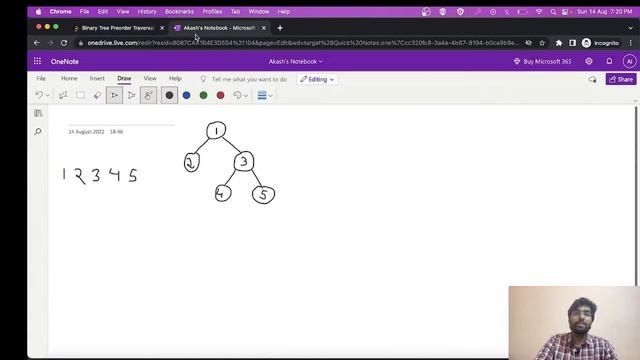Screen dimensions: 640x360
Task: Click the ribbon collapse chevron
Action: tap(635, 100)
